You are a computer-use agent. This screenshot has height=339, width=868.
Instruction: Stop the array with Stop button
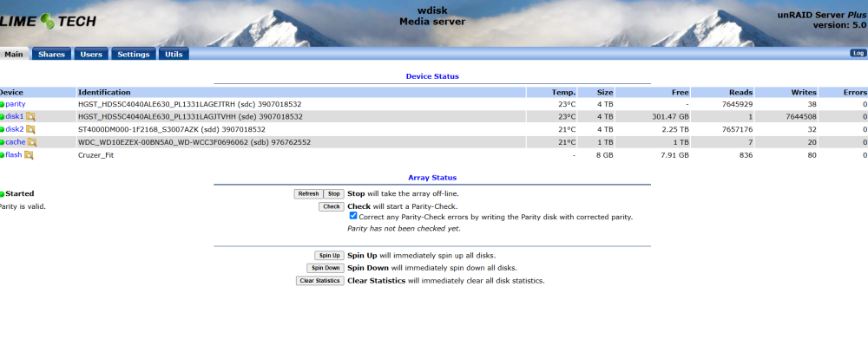334,194
